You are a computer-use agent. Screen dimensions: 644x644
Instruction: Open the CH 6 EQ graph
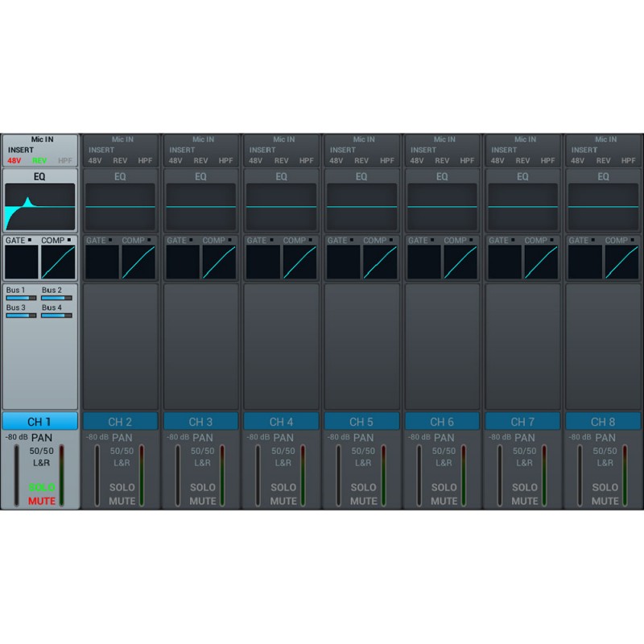click(442, 207)
